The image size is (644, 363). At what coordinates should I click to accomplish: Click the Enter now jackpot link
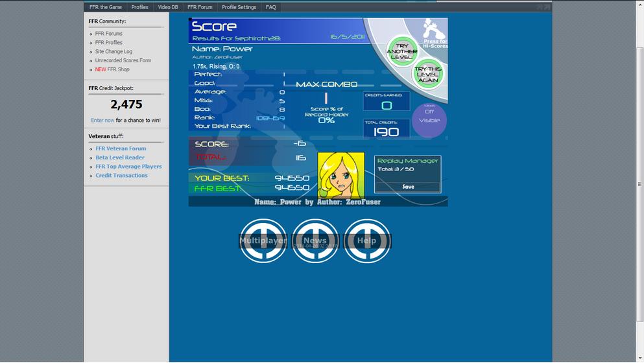click(102, 121)
